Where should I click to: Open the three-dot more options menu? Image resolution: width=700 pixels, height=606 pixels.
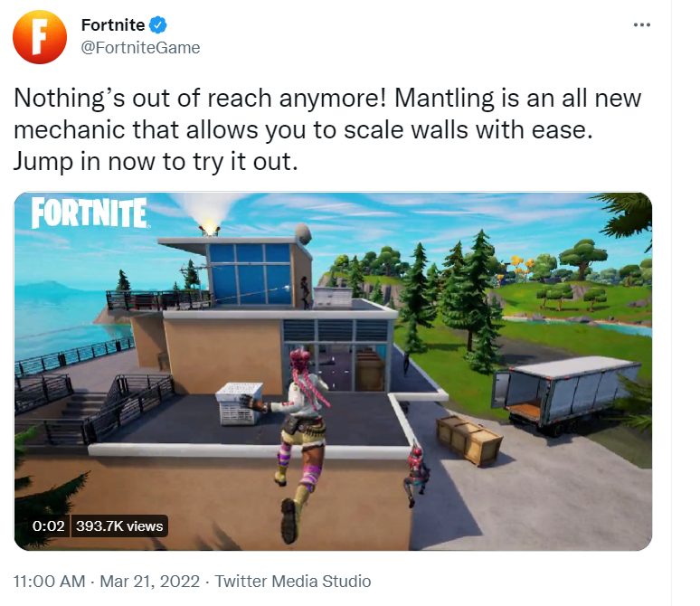642,25
